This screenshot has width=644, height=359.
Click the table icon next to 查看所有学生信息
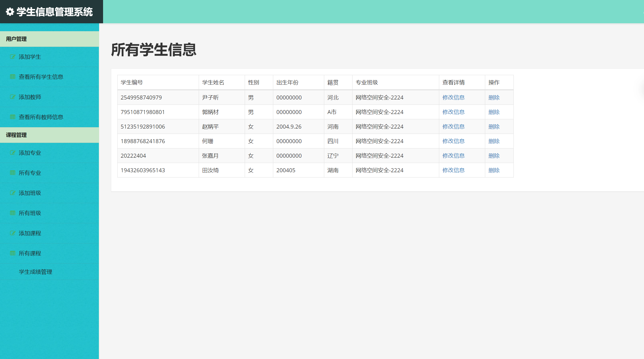pos(12,77)
